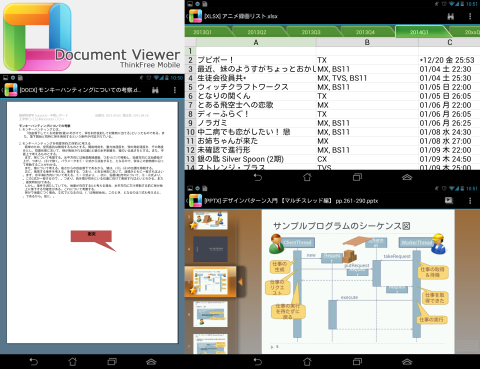This screenshot has width=480, height=369.
Task: Open slide 6 thumbnail in PPTX panel
Action: click(210, 314)
